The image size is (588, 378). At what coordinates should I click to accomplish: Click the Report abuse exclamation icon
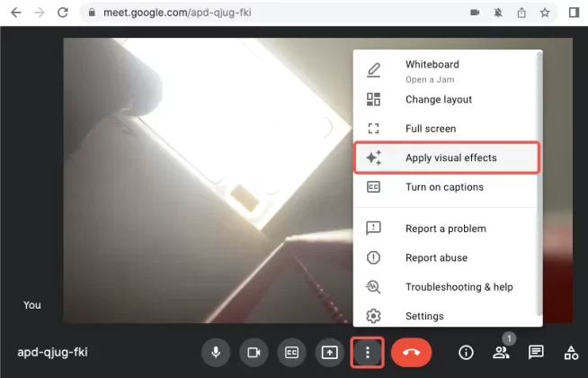tap(373, 258)
